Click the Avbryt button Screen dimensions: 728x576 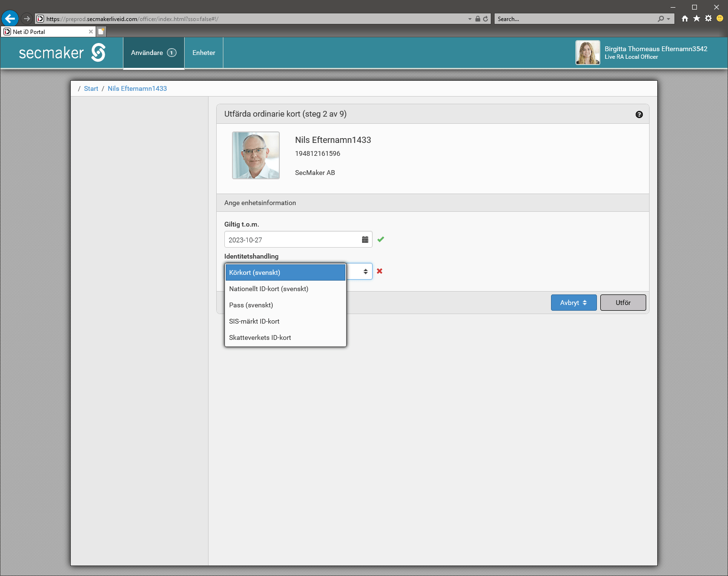573,303
